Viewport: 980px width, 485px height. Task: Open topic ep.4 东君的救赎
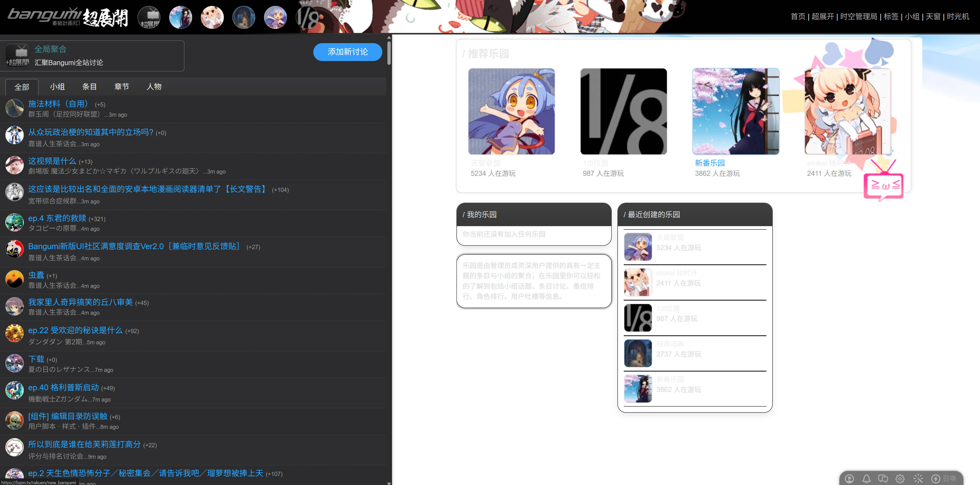tap(57, 218)
